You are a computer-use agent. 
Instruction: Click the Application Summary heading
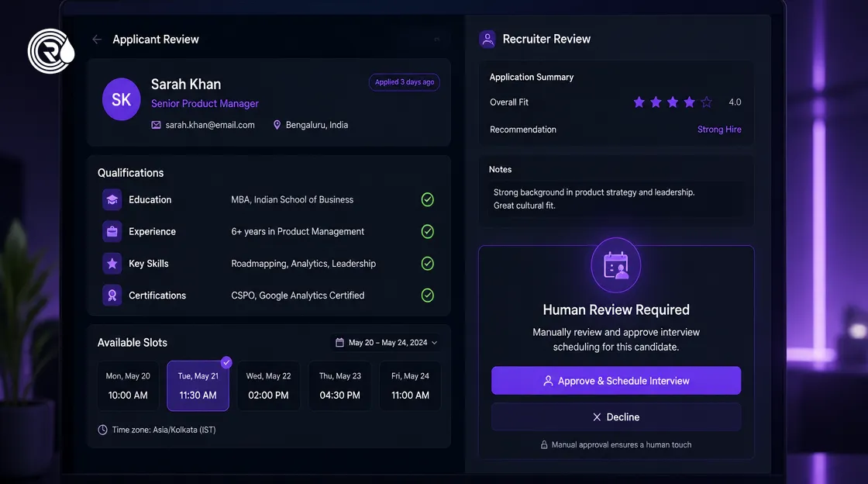[532, 77]
